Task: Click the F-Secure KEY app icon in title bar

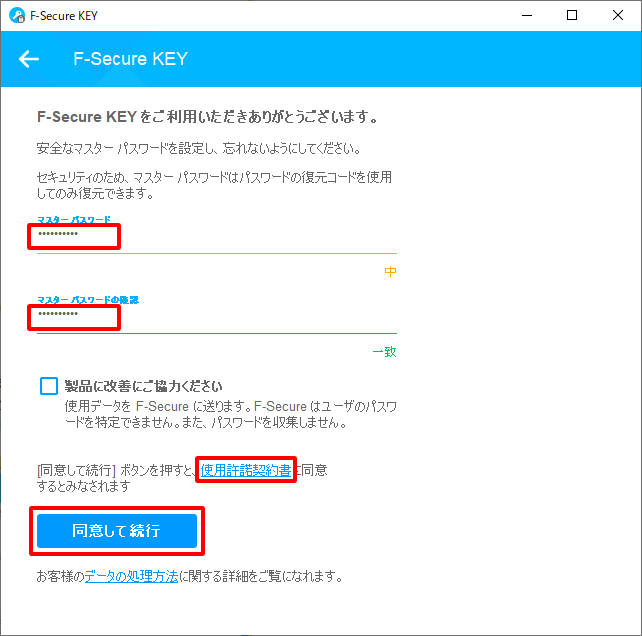Action: [17, 16]
